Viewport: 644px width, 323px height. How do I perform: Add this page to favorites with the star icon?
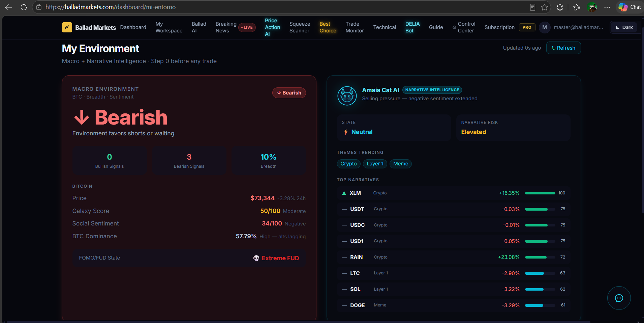(x=544, y=7)
